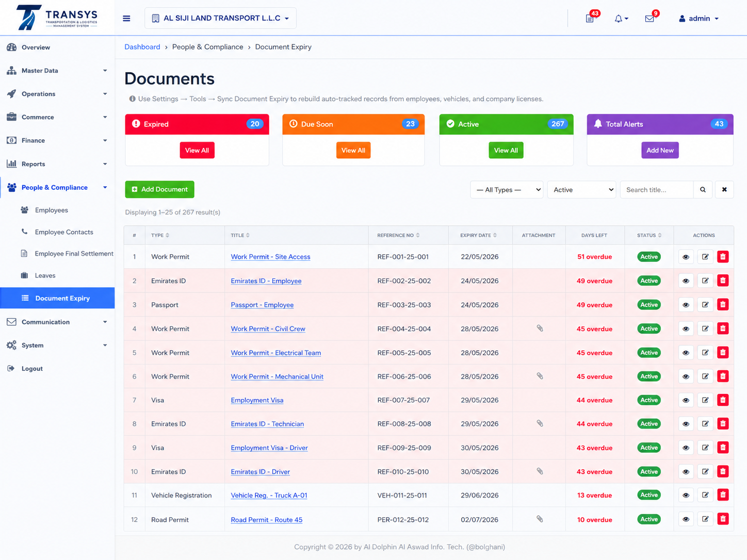Image resolution: width=747 pixels, height=560 pixels.
Task: Click the search magnifier button
Action: coord(703,190)
